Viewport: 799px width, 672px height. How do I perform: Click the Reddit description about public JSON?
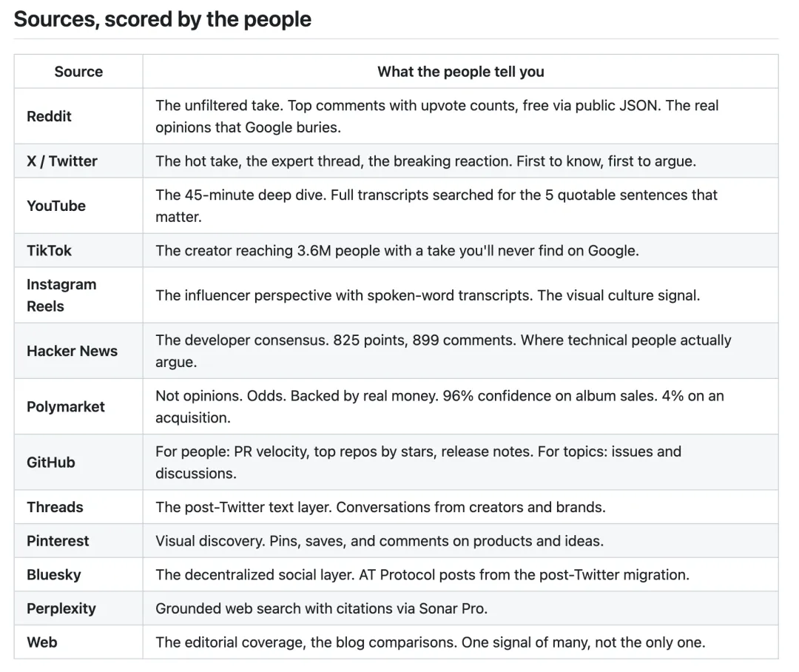pyautogui.click(x=436, y=116)
